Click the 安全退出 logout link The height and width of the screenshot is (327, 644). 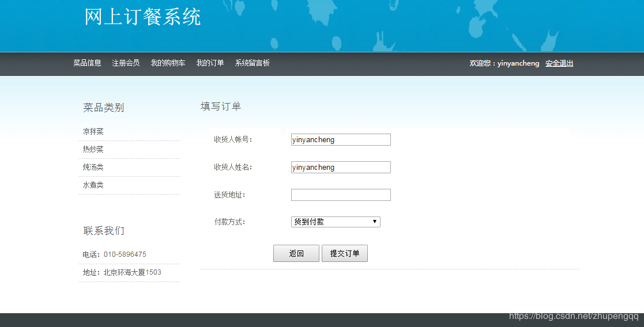pos(559,63)
